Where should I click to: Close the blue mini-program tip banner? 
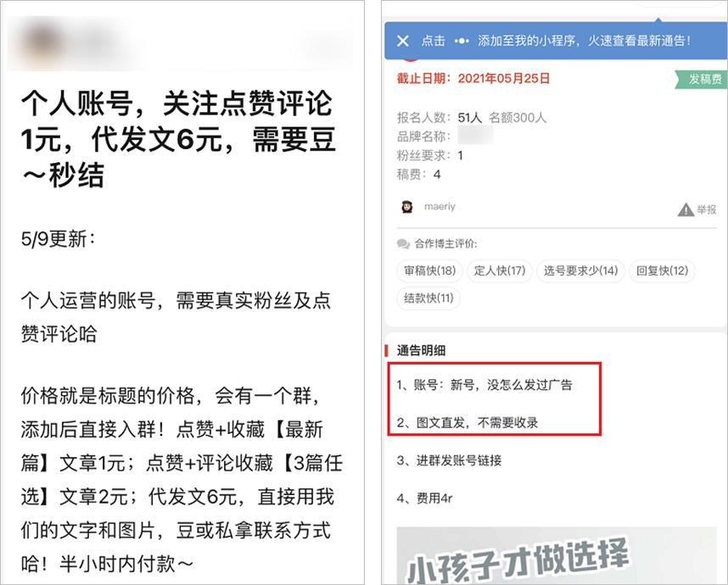[403, 41]
